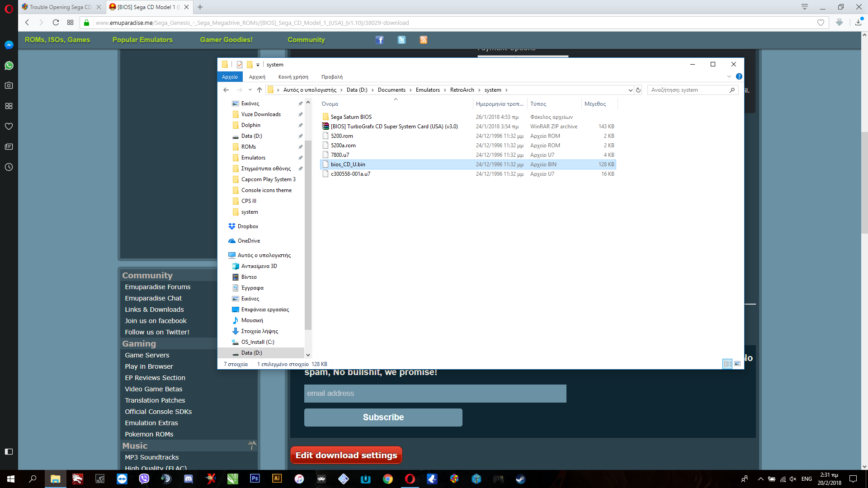Image resolution: width=868 pixels, height=488 pixels.
Task: Click the browser back arrow
Action: tap(27, 23)
